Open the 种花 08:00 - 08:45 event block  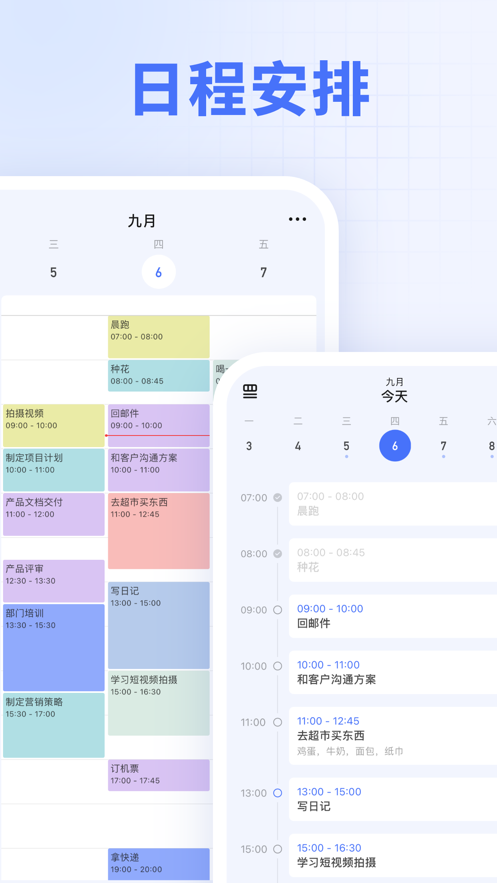[159, 376]
